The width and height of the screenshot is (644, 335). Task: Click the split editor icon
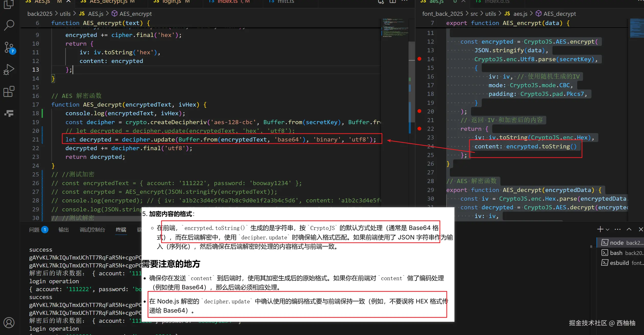point(393,2)
